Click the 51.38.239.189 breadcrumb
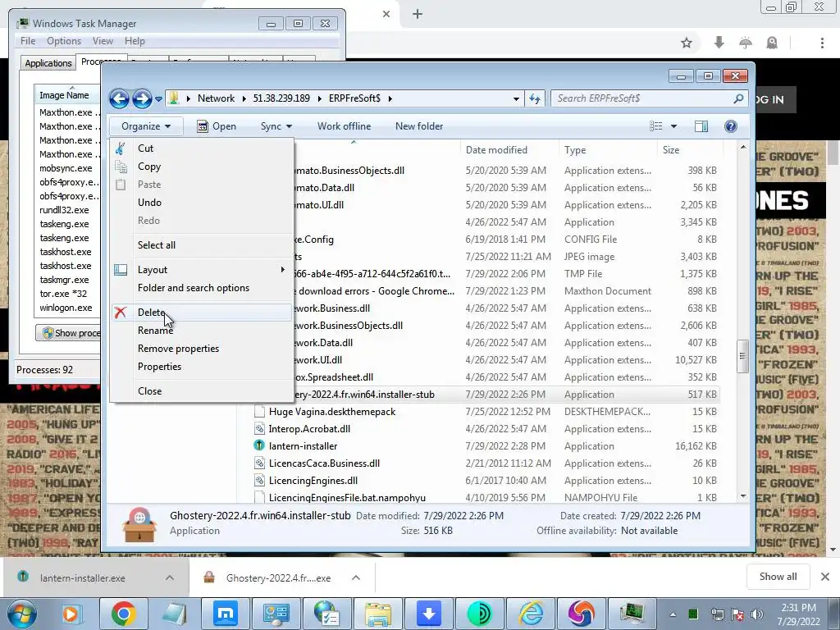 (281, 98)
